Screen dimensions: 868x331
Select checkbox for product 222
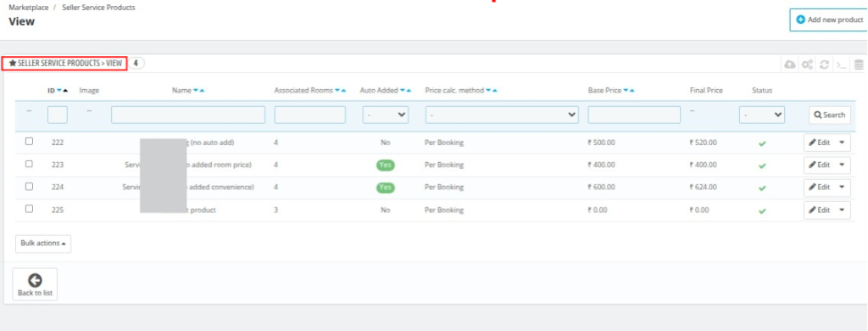30,142
